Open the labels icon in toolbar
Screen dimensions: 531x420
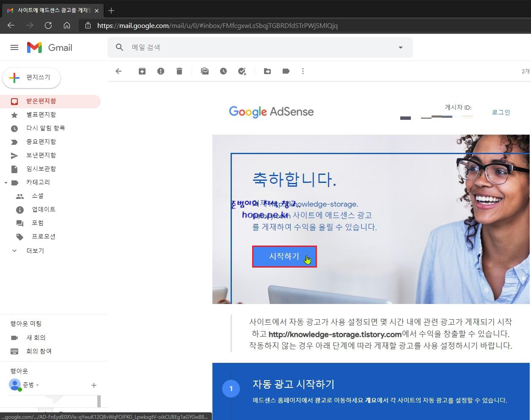click(x=286, y=71)
